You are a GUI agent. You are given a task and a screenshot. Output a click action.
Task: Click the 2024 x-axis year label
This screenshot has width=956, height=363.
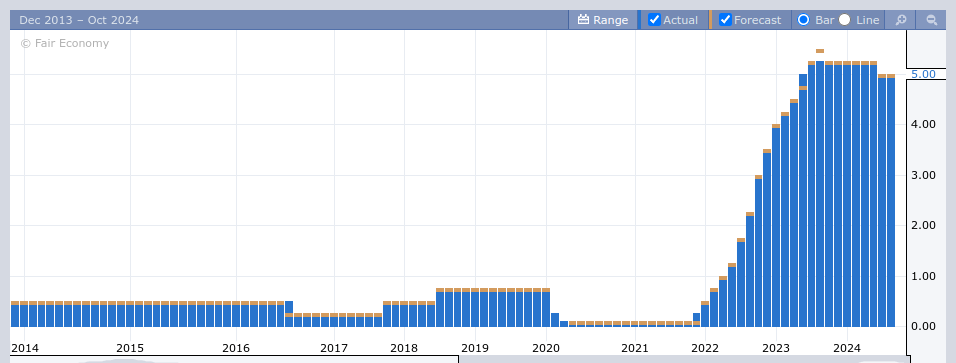(846, 348)
